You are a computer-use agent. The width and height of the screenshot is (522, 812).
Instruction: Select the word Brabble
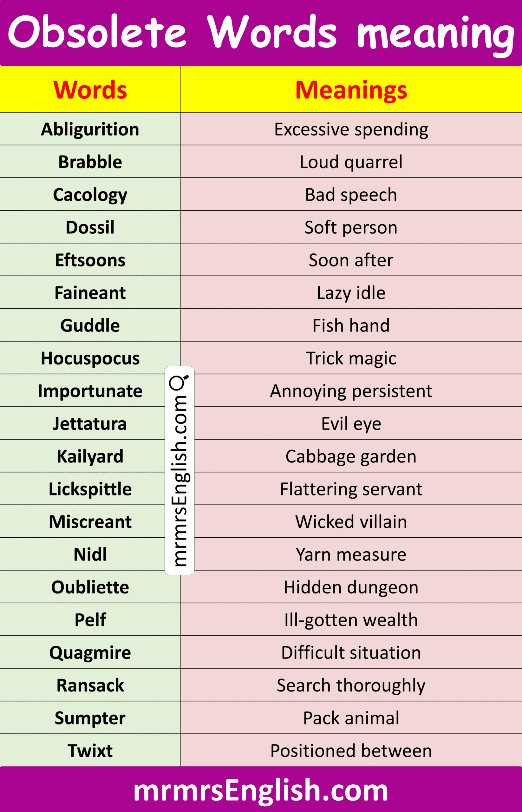pyautogui.click(x=90, y=162)
